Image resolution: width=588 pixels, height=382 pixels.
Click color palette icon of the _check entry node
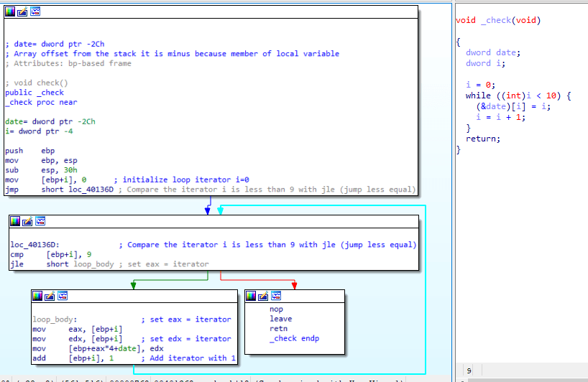click(x=10, y=11)
